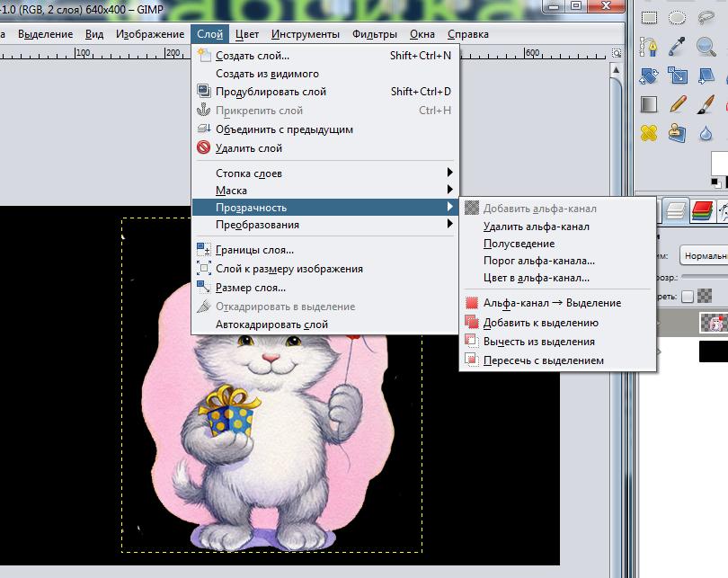Image resolution: width=728 pixels, height=578 pixels.
Task: Select the black background layer thumbnail
Action: (x=714, y=351)
